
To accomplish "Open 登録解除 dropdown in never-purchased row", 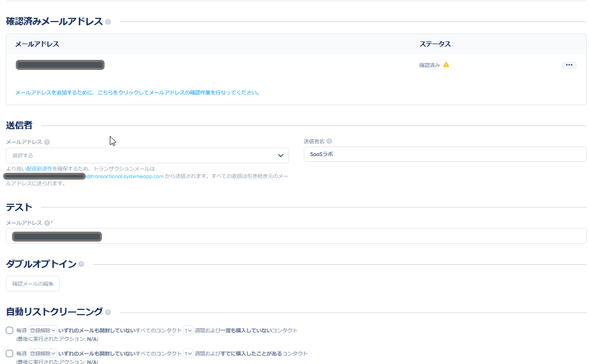I will [43, 330].
